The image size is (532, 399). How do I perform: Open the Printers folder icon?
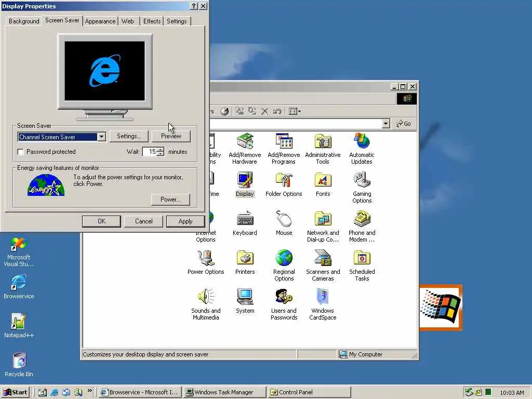point(245,262)
